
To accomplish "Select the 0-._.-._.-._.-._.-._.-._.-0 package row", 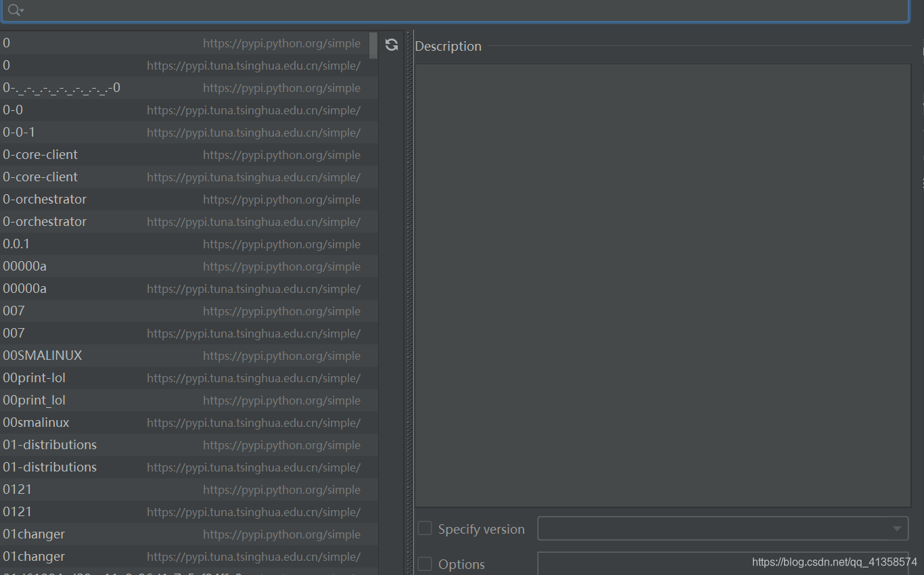I will click(189, 88).
